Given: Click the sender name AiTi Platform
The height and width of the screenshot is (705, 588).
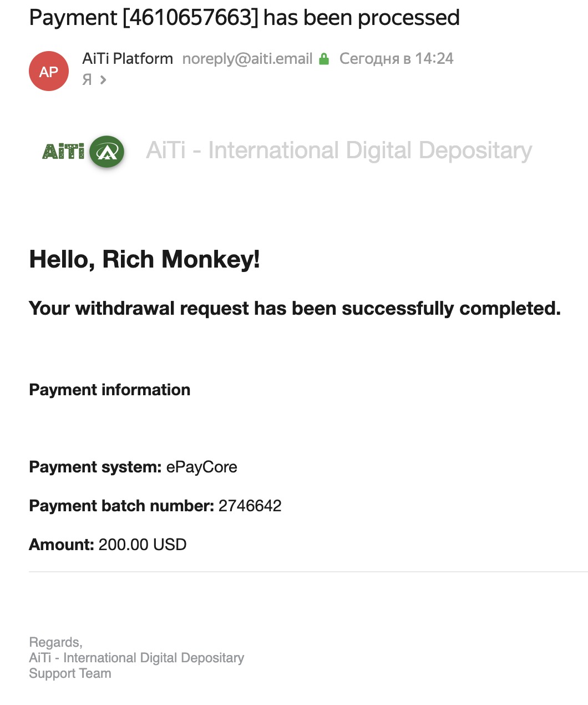Looking at the screenshot, I should (x=128, y=58).
